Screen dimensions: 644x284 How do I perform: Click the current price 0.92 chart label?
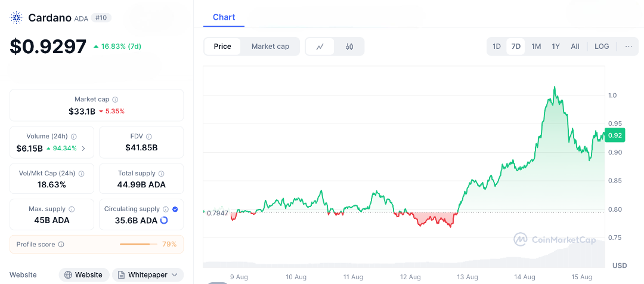coord(615,135)
